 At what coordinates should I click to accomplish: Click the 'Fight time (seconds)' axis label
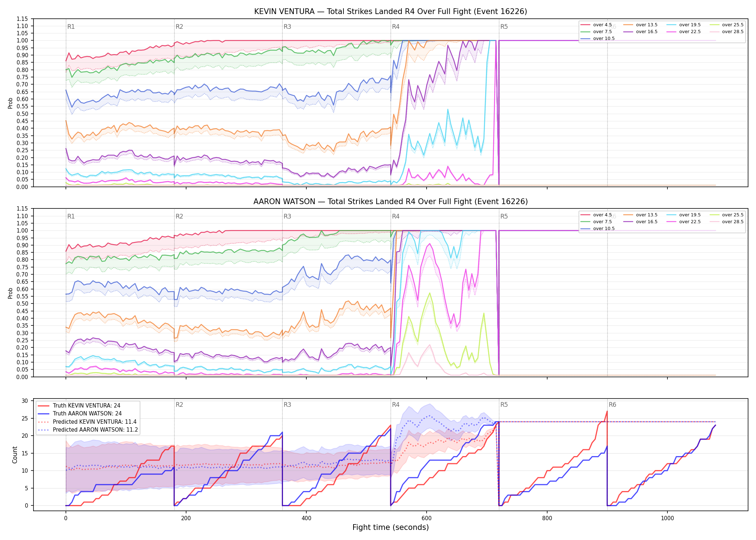coord(391,527)
